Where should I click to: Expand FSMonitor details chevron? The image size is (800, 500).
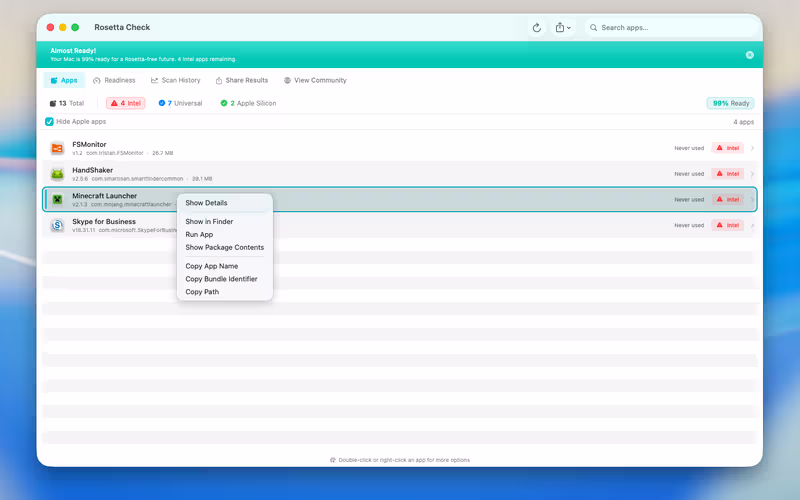click(752, 148)
